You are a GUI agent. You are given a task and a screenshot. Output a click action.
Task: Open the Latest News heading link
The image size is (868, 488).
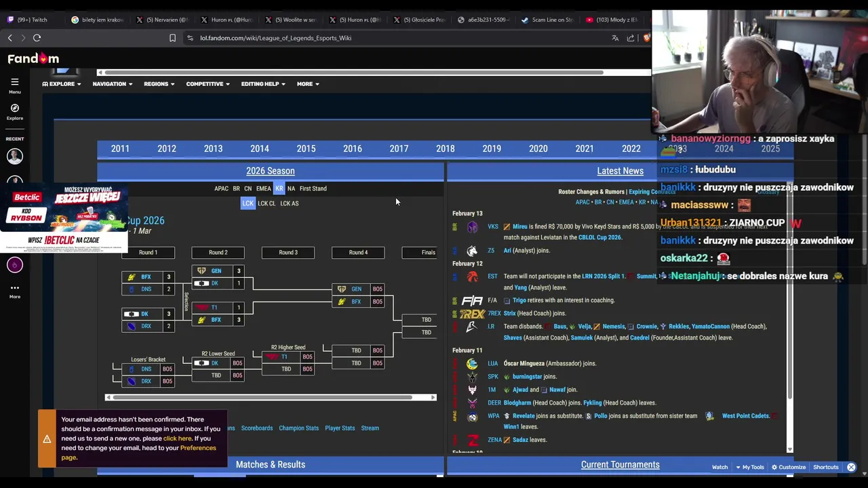pyautogui.click(x=620, y=171)
